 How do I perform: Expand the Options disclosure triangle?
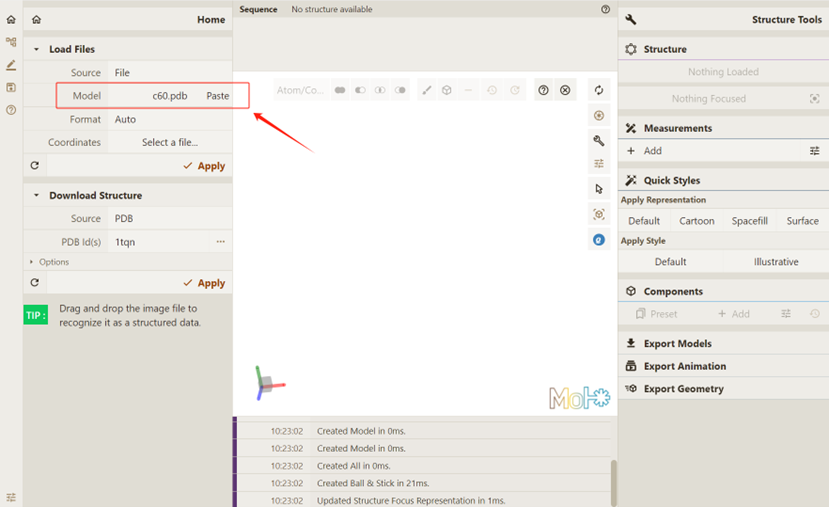click(x=32, y=262)
